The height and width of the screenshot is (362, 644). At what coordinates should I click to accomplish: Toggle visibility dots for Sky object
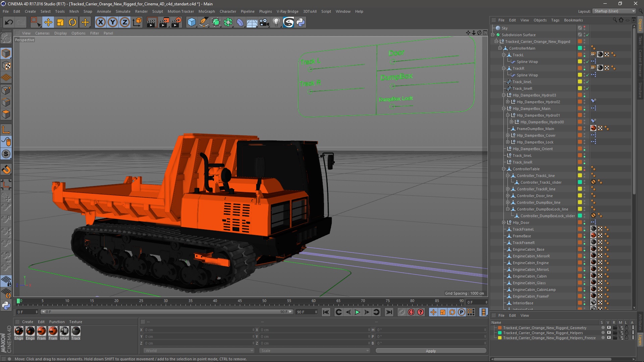pyautogui.click(x=584, y=28)
